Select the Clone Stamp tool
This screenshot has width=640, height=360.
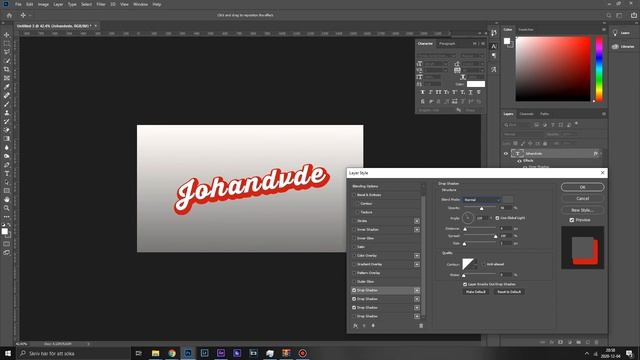pos(7,113)
